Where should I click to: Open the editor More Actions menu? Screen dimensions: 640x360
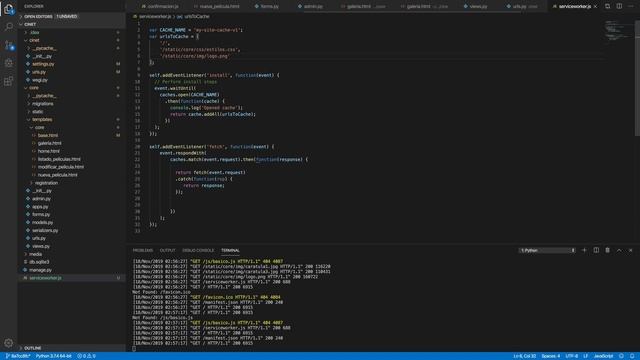pos(631,6)
